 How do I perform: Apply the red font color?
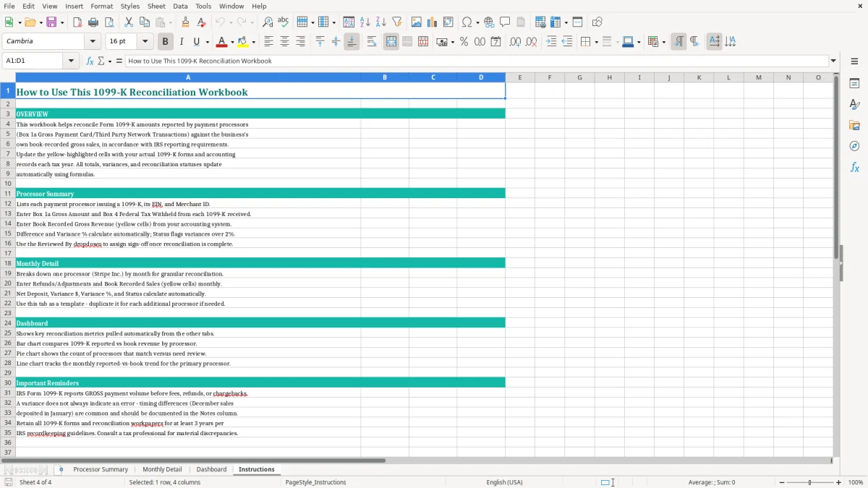[221, 42]
